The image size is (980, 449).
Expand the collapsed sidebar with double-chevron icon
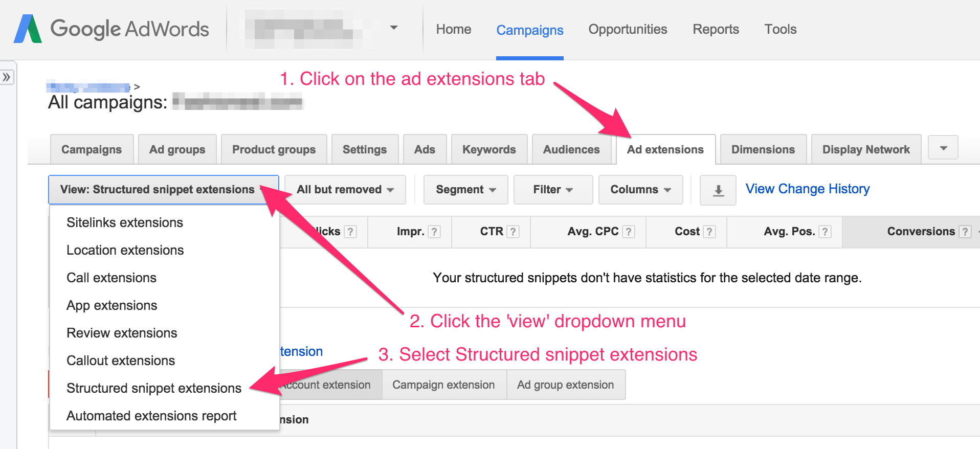(x=7, y=77)
